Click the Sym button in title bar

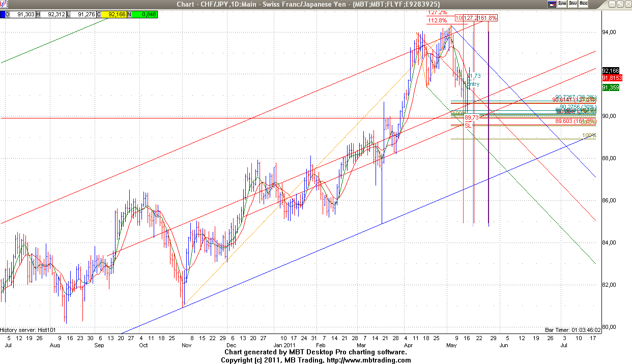[x=562, y=4]
